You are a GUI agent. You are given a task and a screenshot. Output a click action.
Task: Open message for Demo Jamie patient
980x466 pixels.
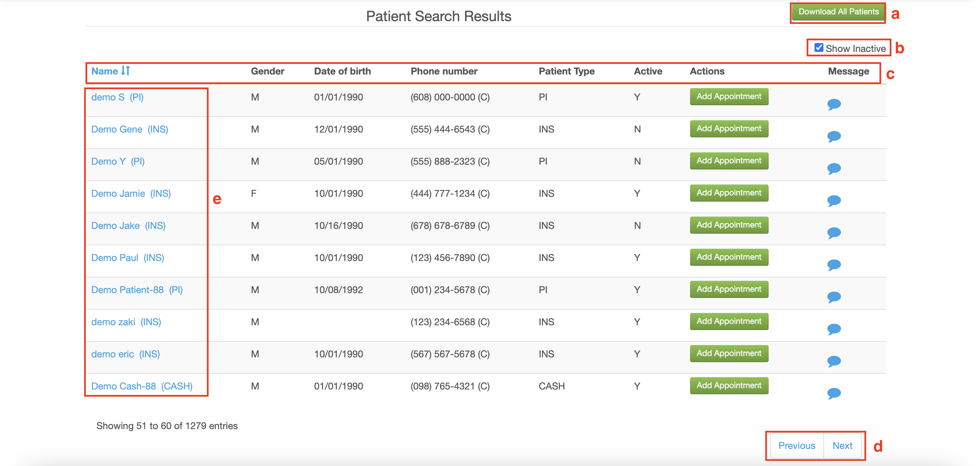pyautogui.click(x=834, y=200)
